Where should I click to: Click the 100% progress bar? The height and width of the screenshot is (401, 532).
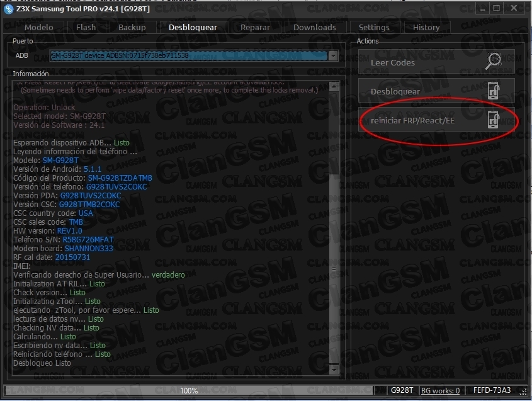(189, 390)
